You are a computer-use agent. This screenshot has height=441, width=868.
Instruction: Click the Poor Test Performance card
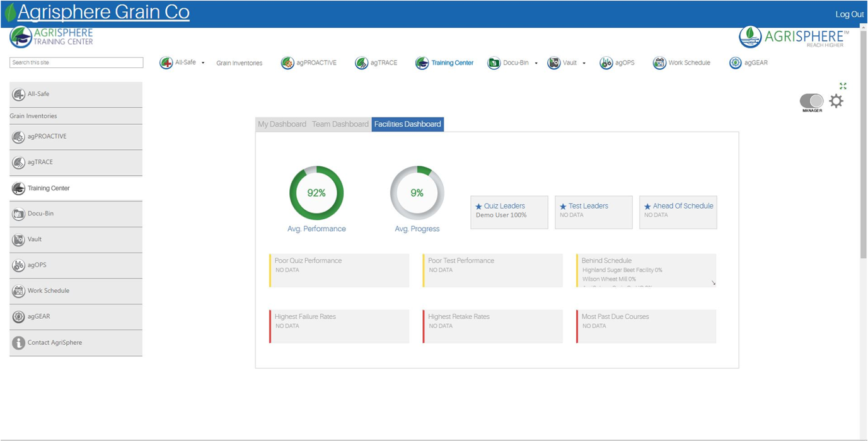coord(493,270)
